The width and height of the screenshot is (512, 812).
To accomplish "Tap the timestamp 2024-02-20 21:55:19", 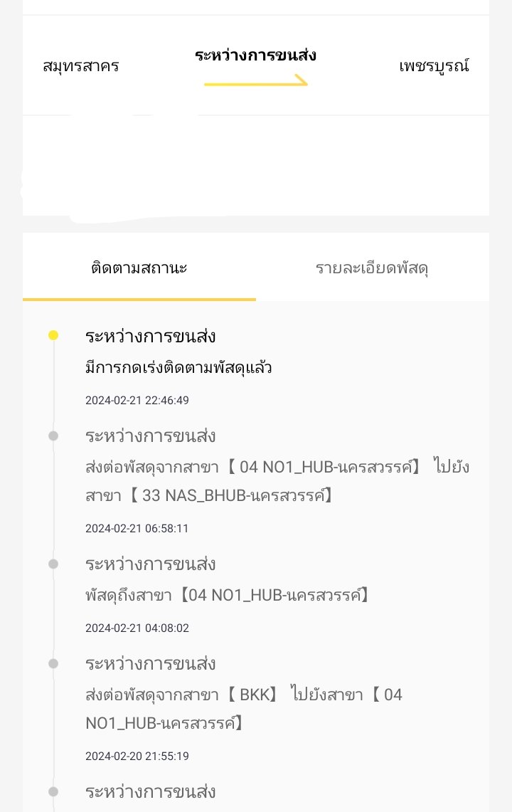I will (x=137, y=756).
